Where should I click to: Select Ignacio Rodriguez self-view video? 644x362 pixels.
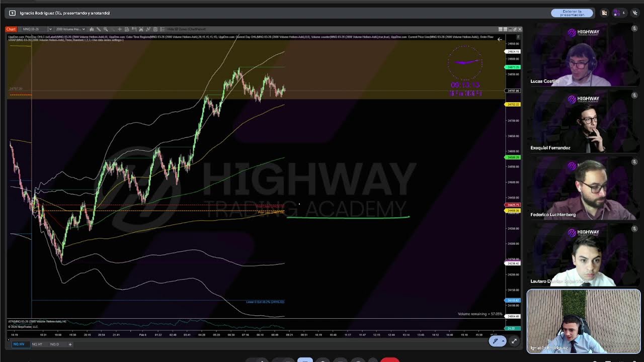[x=584, y=321]
